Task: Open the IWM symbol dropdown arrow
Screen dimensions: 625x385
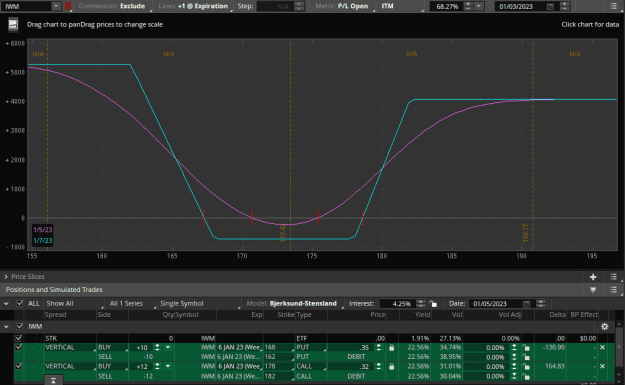Action: [x=56, y=6]
